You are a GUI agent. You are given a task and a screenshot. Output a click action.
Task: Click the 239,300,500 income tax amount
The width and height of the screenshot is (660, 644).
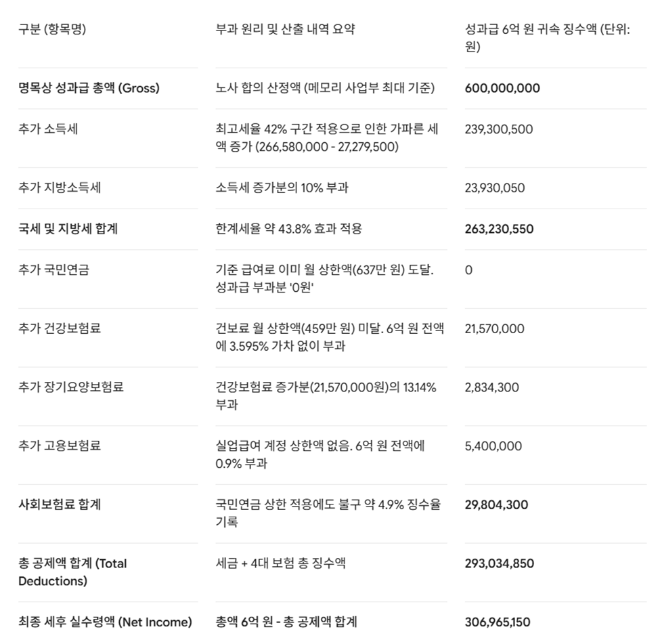tap(499, 129)
